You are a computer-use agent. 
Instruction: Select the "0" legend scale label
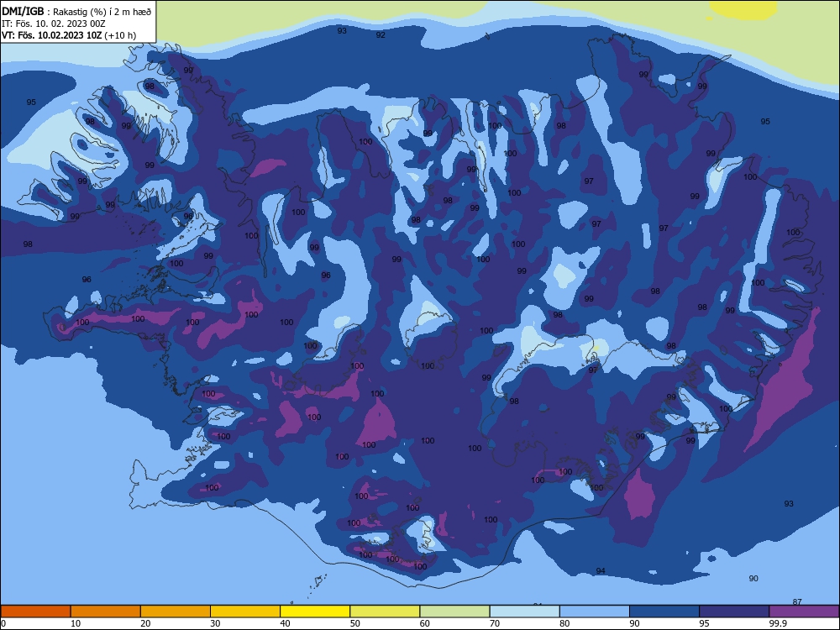pyautogui.click(x=3, y=623)
